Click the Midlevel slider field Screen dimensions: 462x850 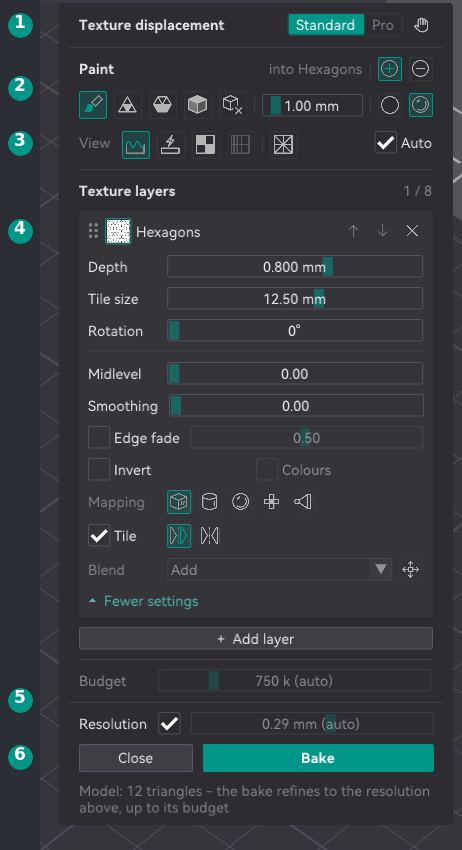click(295, 374)
